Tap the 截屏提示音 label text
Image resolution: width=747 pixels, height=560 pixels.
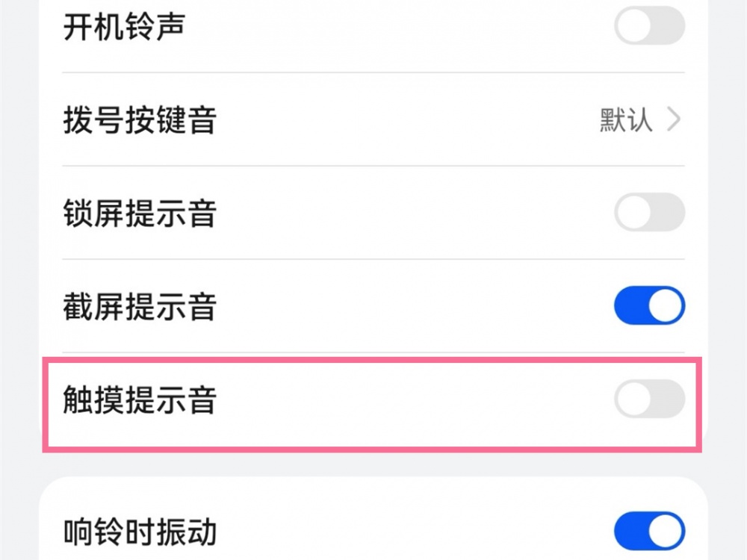tap(140, 306)
